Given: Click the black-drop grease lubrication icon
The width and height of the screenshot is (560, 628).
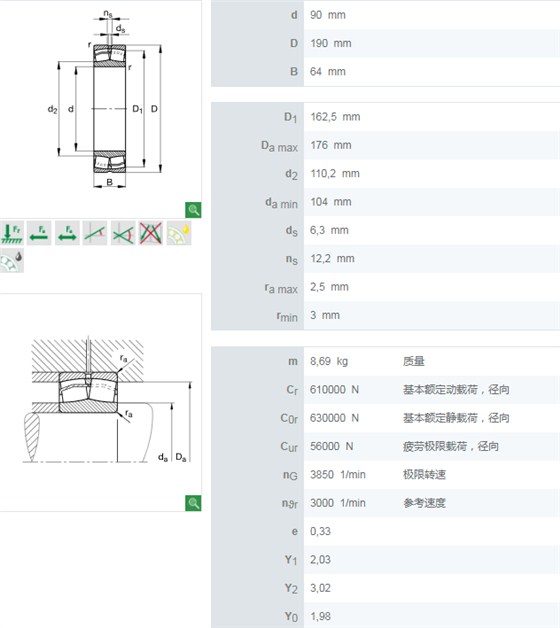Looking at the screenshot, I should click(x=12, y=261).
